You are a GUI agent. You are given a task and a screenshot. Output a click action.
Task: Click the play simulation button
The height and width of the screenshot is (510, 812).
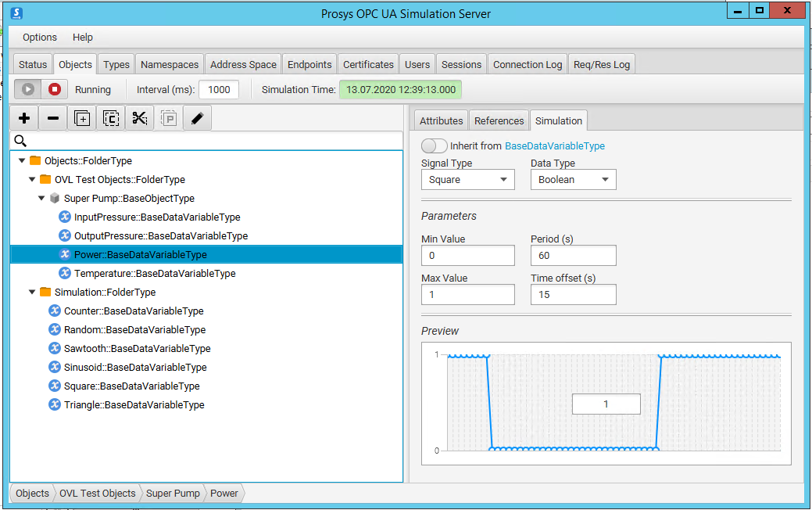click(x=28, y=89)
